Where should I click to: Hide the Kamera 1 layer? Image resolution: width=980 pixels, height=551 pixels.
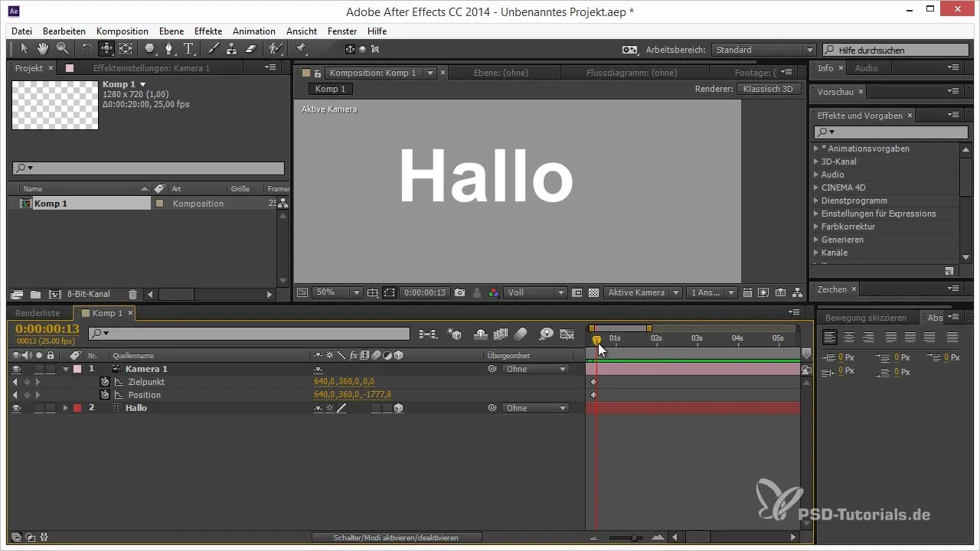[x=16, y=369]
